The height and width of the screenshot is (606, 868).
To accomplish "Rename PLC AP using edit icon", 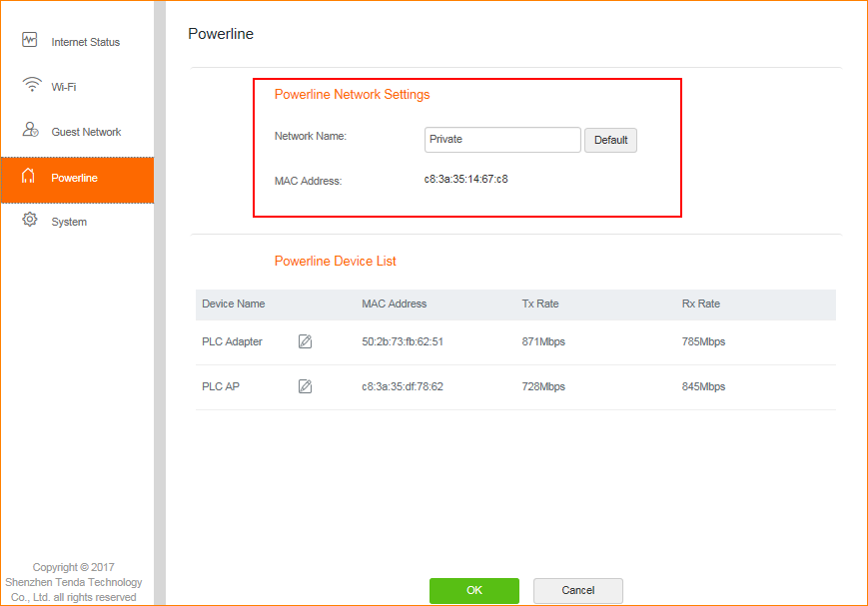I will [x=306, y=386].
